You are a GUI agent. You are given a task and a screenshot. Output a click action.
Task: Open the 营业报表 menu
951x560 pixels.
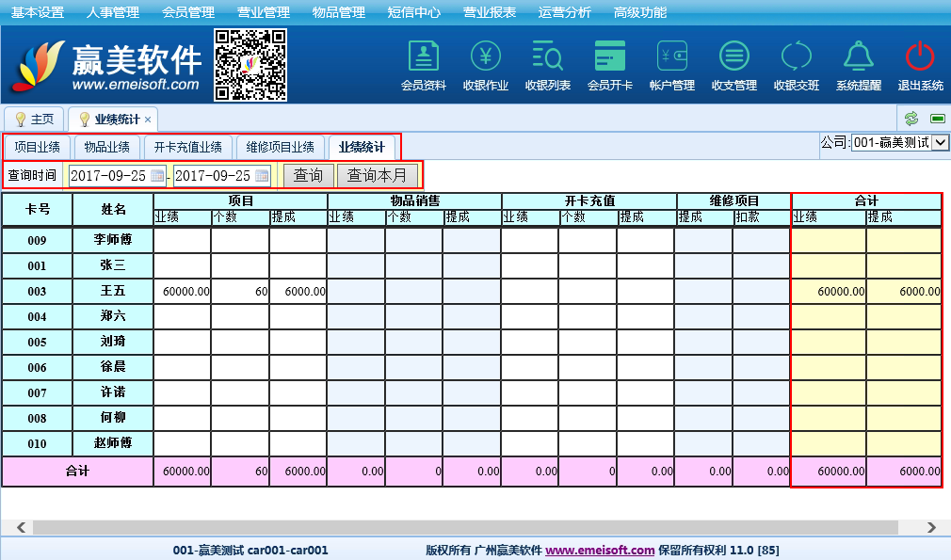(x=490, y=12)
